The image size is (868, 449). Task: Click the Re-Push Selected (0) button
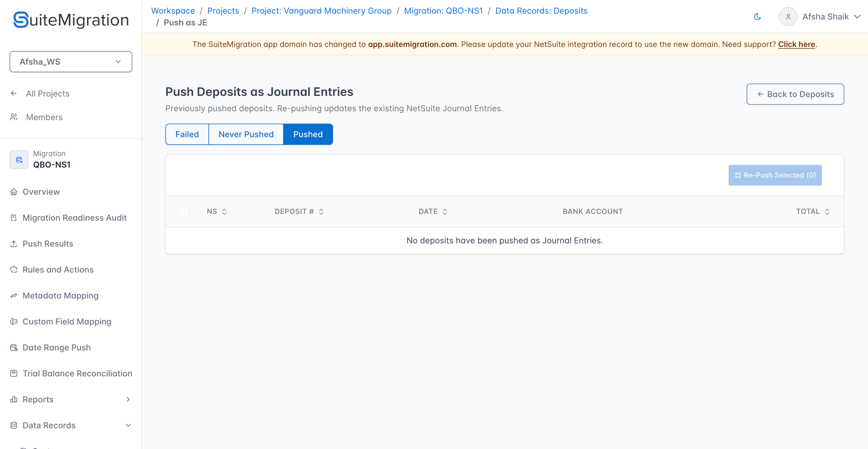[x=775, y=175]
